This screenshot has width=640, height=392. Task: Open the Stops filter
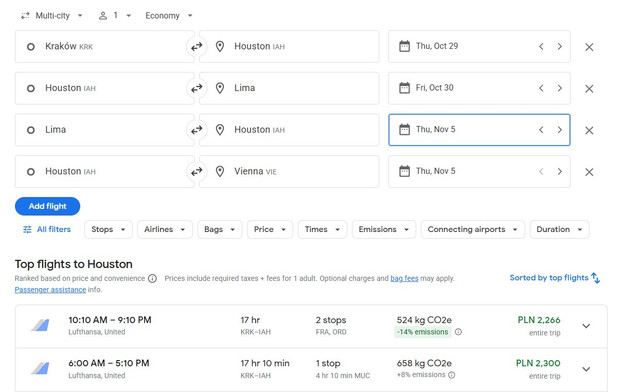point(108,229)
